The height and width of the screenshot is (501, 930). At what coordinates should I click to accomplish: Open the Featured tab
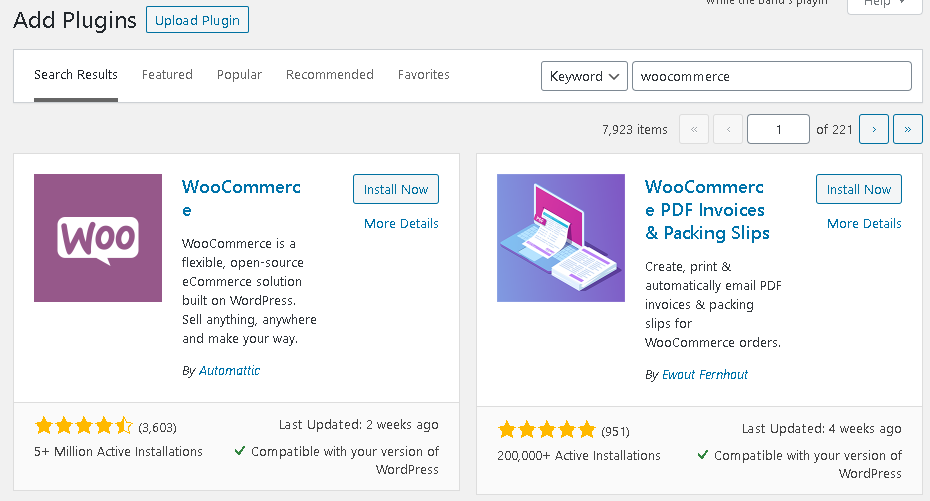pyautogui.click(x=167, y=75)
